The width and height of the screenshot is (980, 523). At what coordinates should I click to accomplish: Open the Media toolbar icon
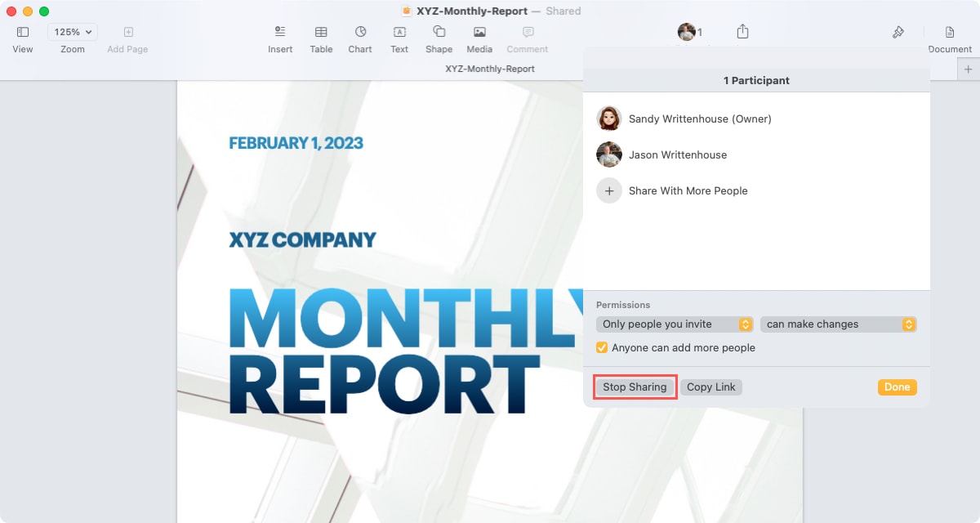pyautogui.click(x=479, y=32)
